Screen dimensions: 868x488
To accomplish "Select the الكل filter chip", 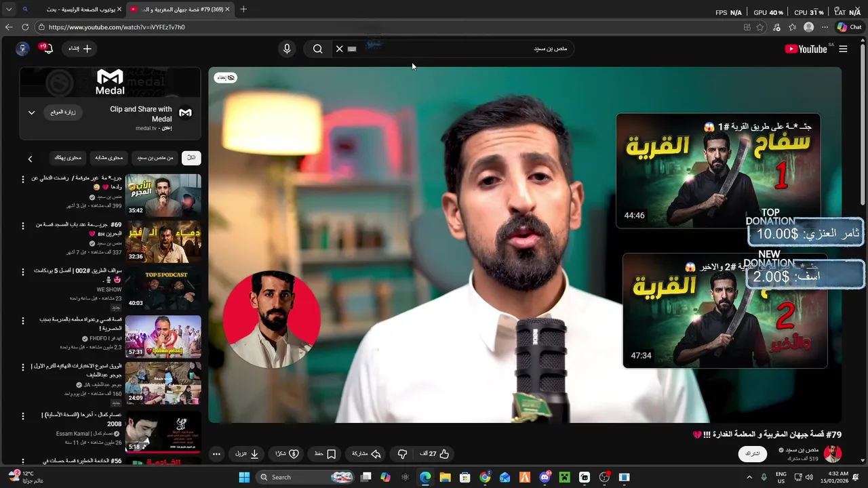I will pos(191,158).
